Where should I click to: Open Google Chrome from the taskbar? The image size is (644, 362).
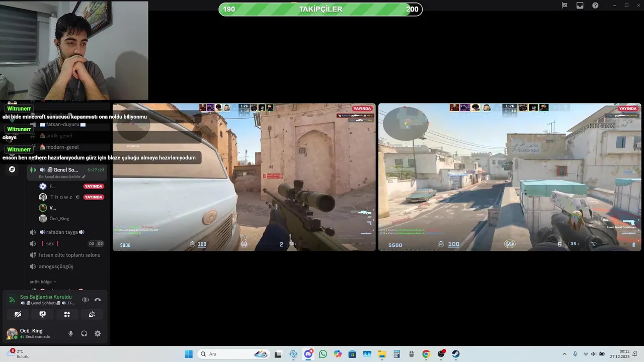[426, 354]
